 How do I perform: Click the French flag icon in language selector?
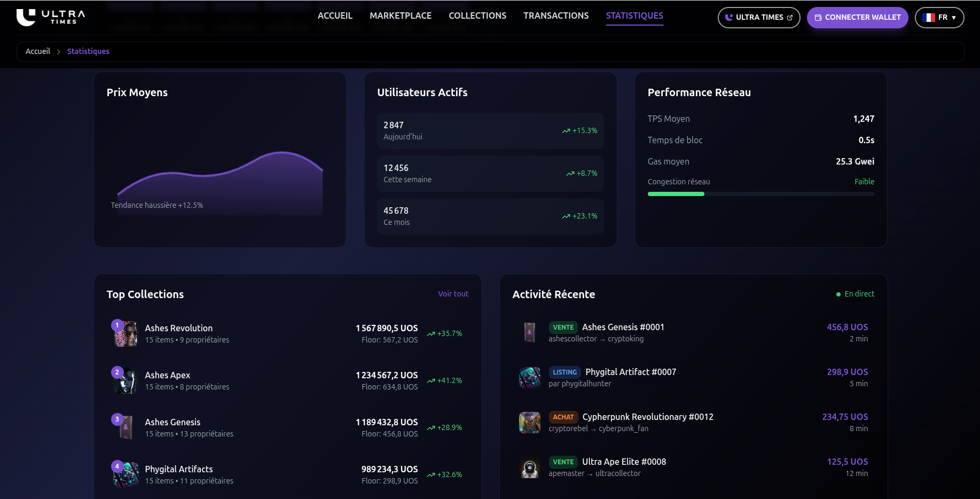point(929,17)
